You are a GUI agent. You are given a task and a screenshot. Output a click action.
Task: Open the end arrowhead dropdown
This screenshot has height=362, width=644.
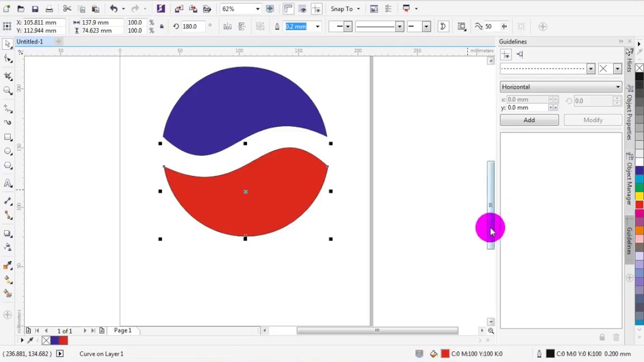(x=426, y=27)
